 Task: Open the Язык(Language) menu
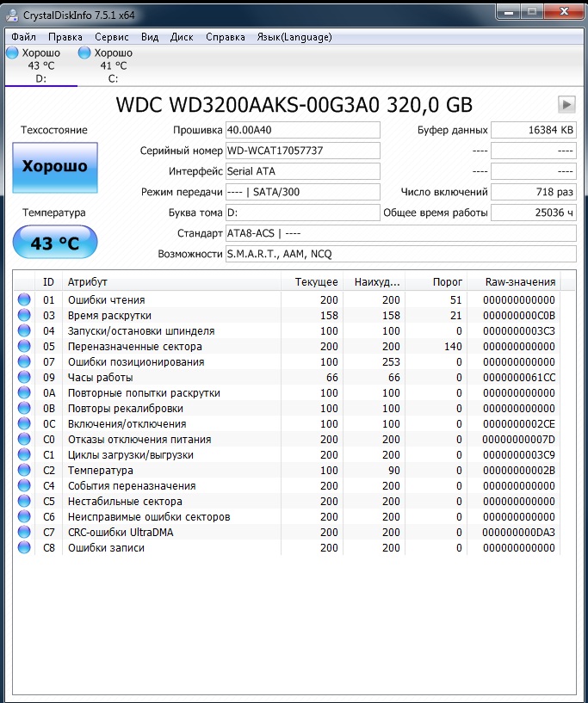point(294,37)
